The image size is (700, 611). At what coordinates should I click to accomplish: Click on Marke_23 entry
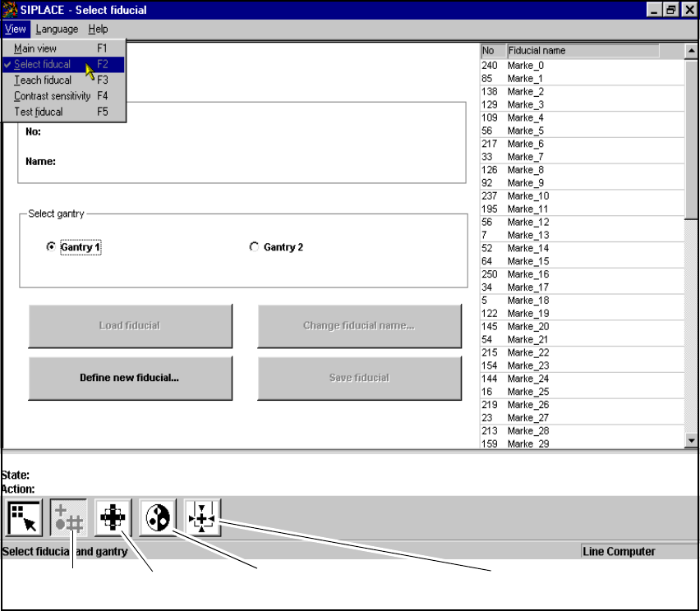(583, 365)
